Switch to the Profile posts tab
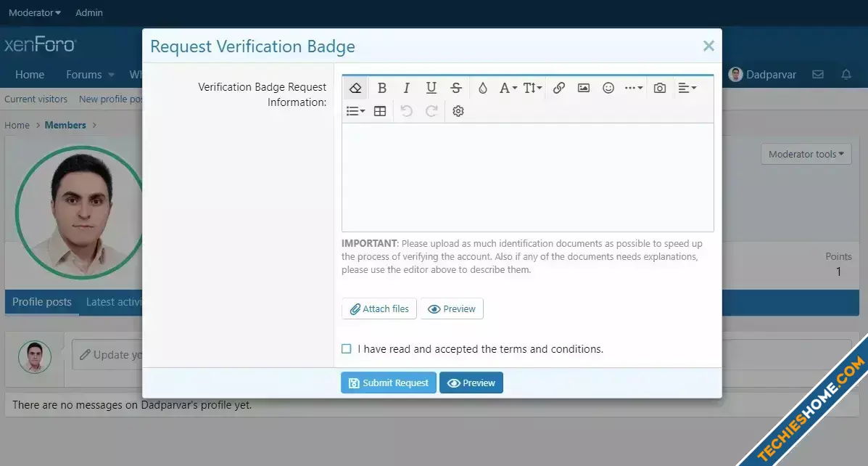The image size is (868, 466). (x=42, y=302)
